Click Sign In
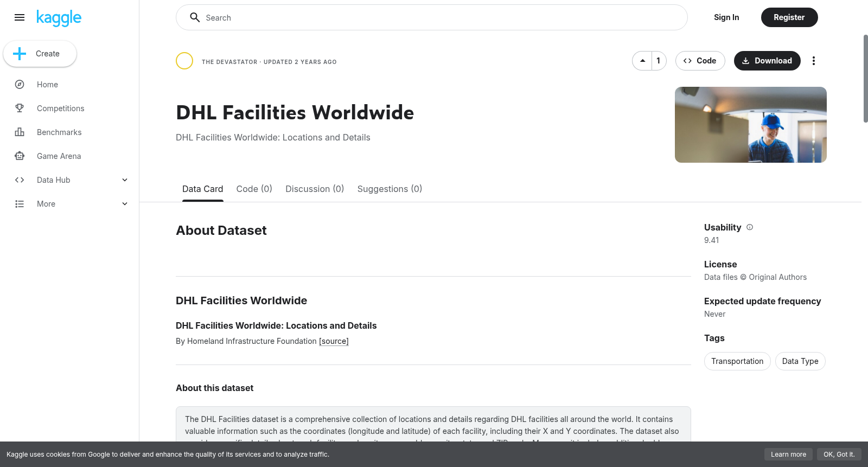This screenshot has height=467, width=868. coord(726,17)
